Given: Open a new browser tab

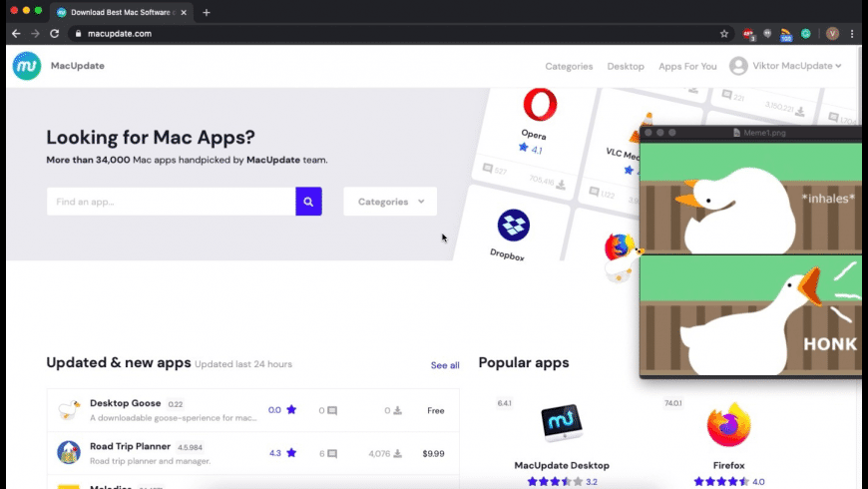Looking at the screenshot, I should (x=207, y=12).
